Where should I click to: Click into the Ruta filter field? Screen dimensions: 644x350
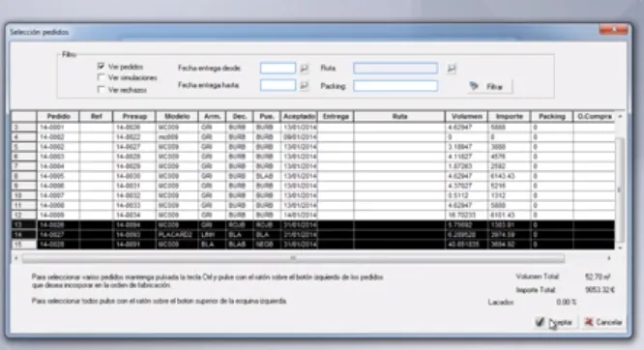pyautogui.click(x=395, y=69)
